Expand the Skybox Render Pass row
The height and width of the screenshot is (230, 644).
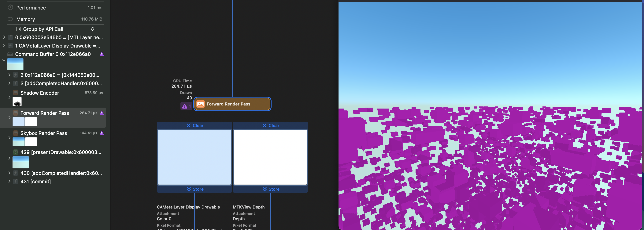(9, 138)
